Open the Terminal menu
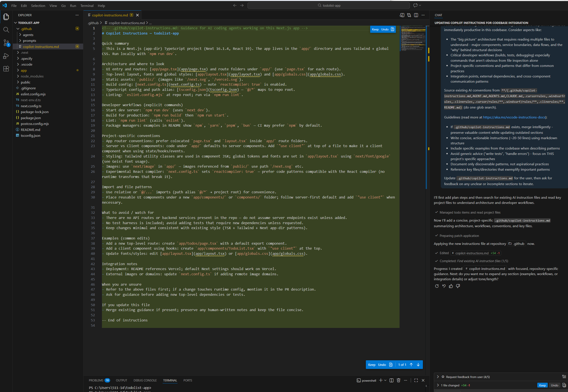Screen dimensions: 568x392 pyautogui.click(x=87, y=6)
